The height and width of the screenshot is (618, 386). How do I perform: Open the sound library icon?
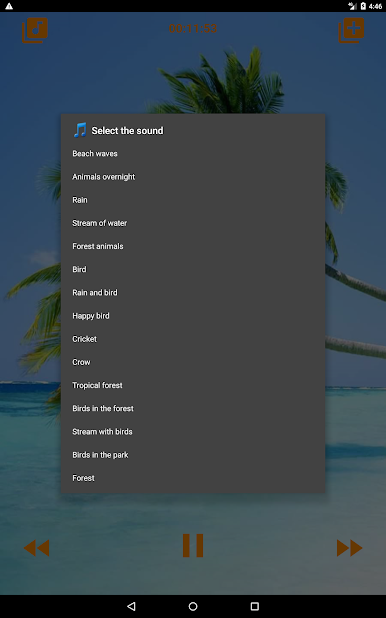(35, 30)
